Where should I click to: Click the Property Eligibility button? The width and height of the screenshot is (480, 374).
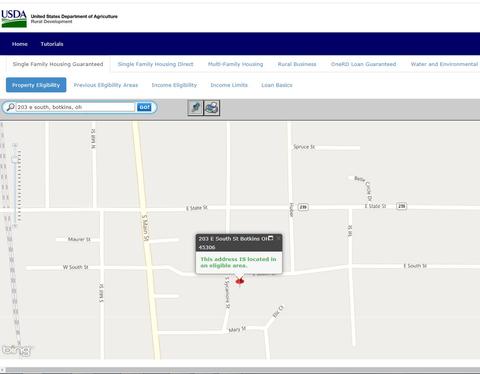(36, 85)
